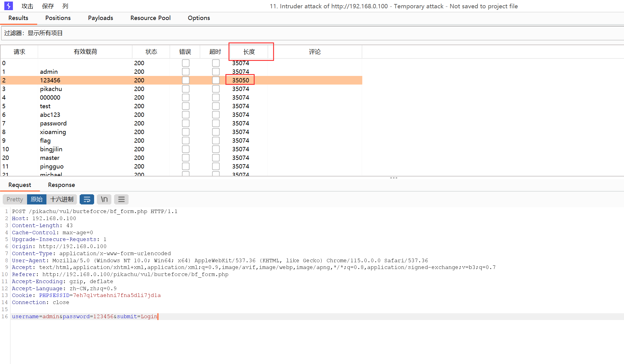The image size is (624, 364).
Task: Switch to the Response tab
Action: pyautogui.click(x=61, y=185)
